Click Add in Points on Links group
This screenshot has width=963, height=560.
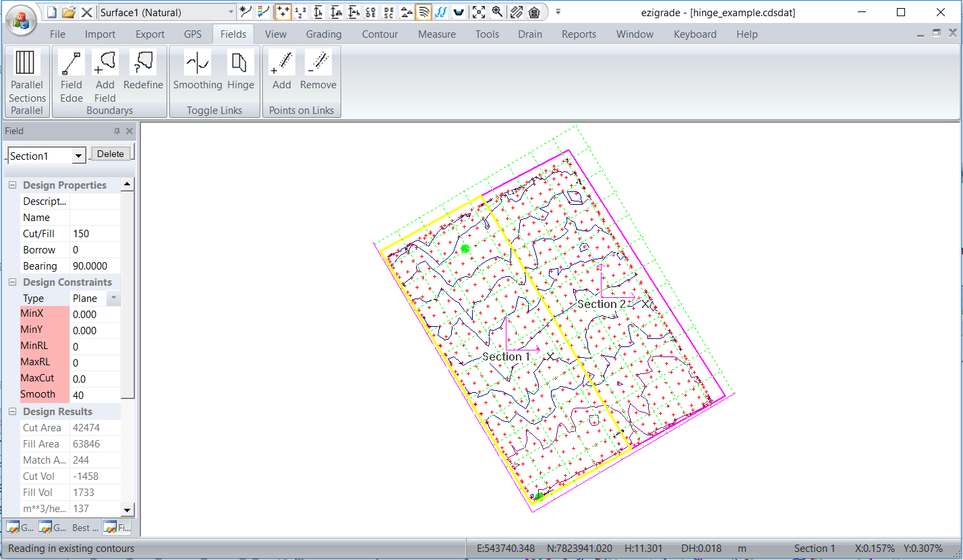pyautogui.click(x=281, y=63)
